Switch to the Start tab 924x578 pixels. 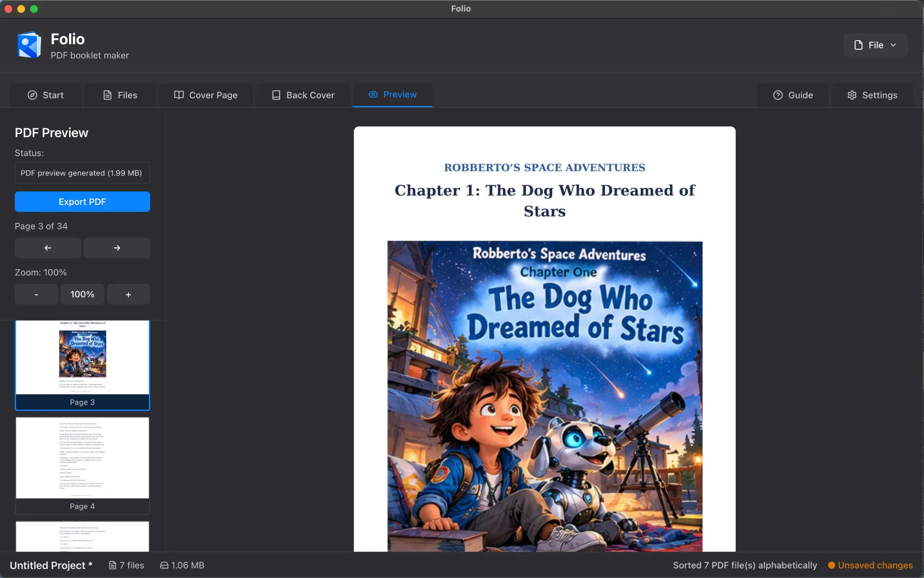click(x=46, y=95)
